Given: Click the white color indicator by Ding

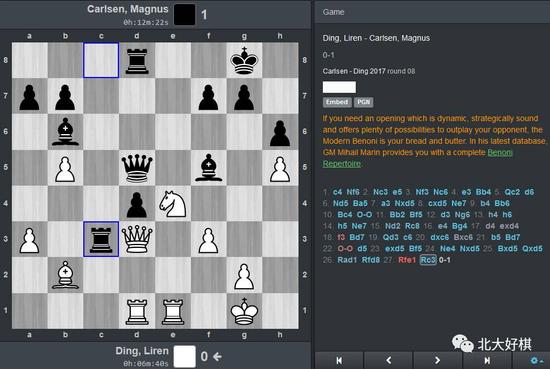Looking at the screenshot, I should [x=185, y=356].
